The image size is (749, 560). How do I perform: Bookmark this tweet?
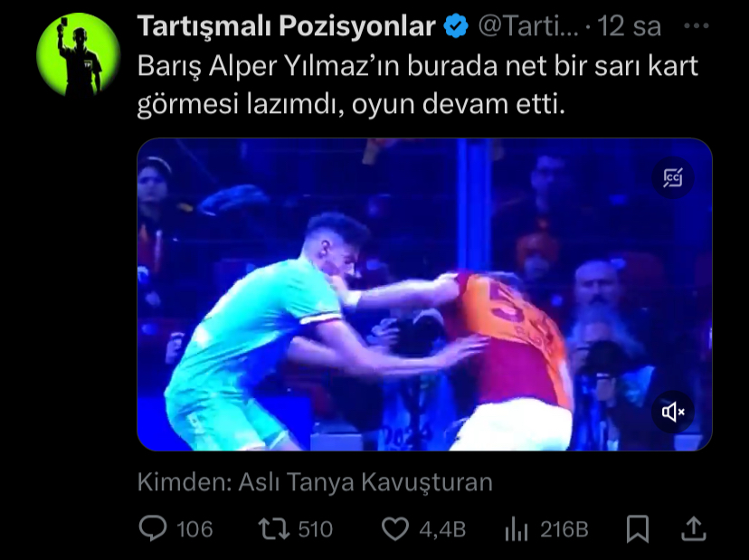click(x=638, y=529)
